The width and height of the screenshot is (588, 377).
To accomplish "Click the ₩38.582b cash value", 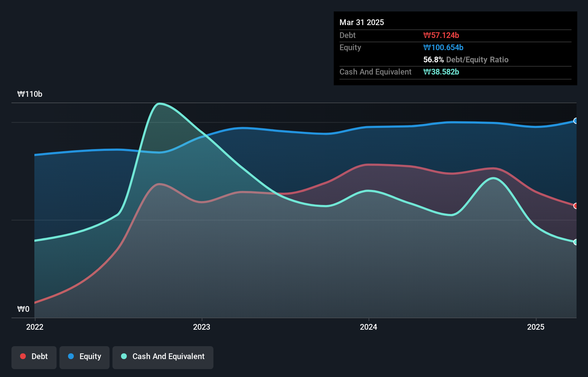I will (x=441, y=72).
